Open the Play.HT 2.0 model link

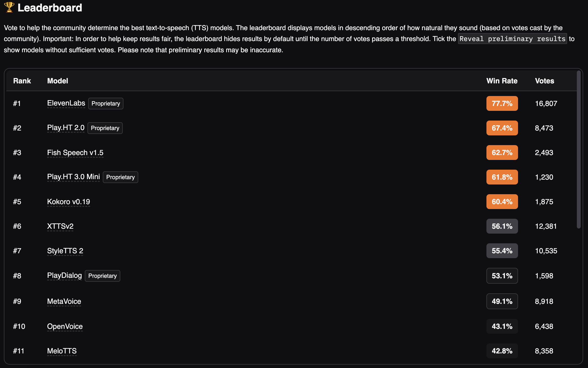click(x=66, y=128)
